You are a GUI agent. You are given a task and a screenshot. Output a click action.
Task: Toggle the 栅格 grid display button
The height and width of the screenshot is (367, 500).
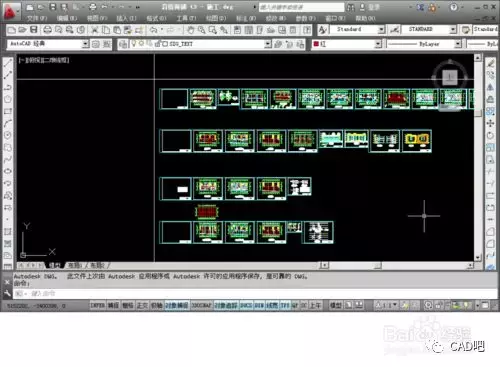tap(128, 305)
